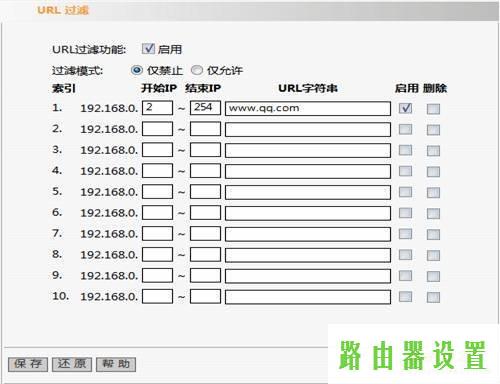The width and height of the screenshot is (500, 384).
Task: Click row 10 end IP field
Action: point(205,296)
